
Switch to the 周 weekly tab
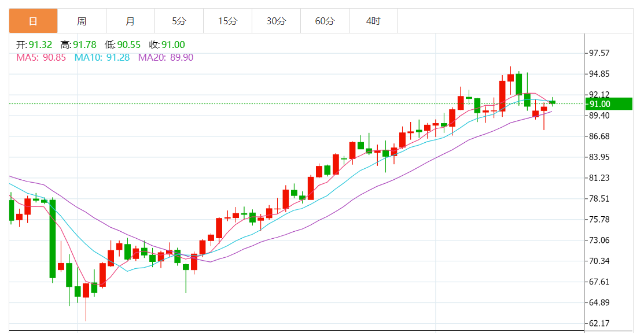click(x=82, y=21)
